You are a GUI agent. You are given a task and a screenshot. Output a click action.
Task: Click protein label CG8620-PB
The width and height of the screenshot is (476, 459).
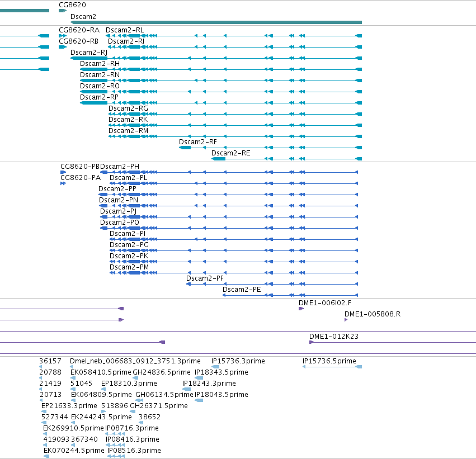click(80, 167)
